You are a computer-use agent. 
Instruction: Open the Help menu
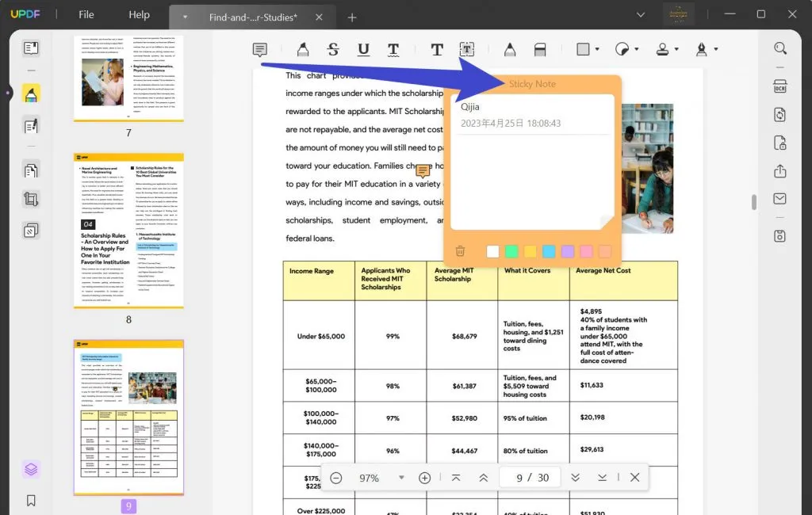(139, 14)
